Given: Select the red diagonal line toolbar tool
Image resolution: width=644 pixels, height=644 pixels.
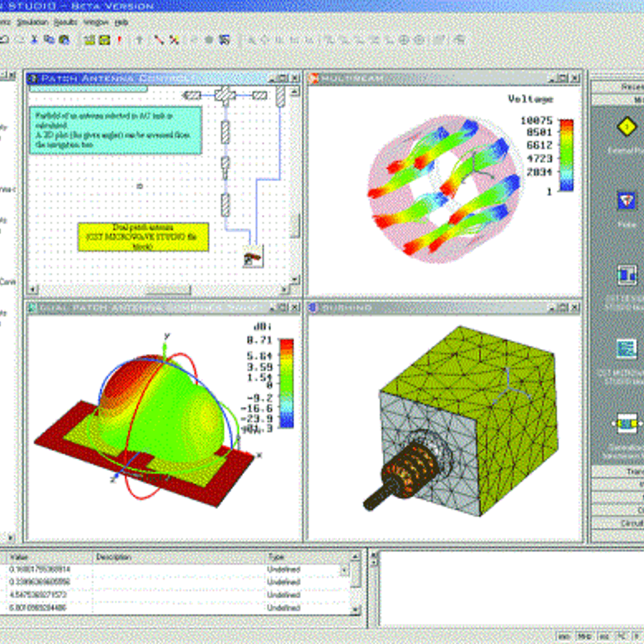Looking at the screenshot, I should coord(159,39).
